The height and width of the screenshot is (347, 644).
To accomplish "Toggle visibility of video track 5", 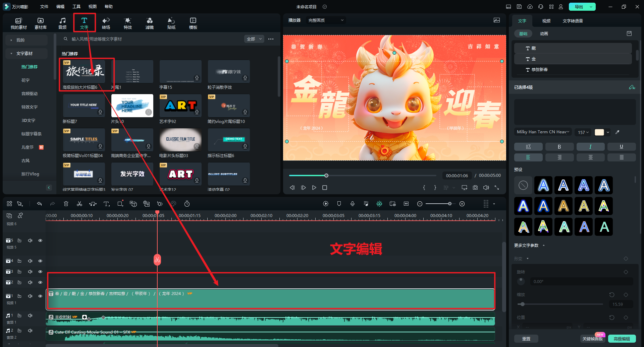I will coord(40,240).
